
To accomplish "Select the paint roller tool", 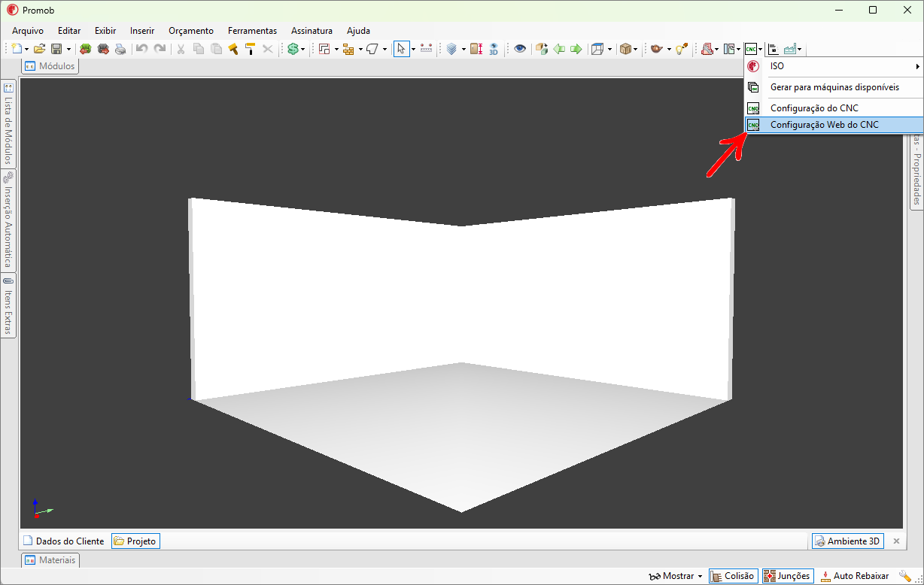I will 250,49.
